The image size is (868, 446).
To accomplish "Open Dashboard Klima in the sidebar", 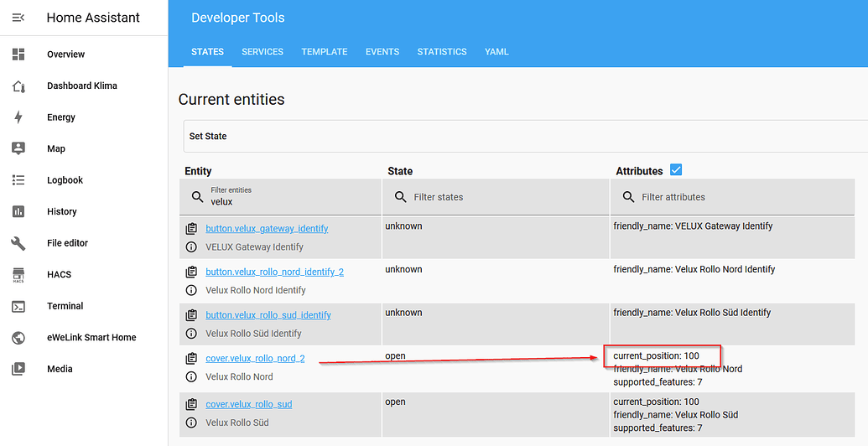I will pyautogui.click(x=84, y=86).
